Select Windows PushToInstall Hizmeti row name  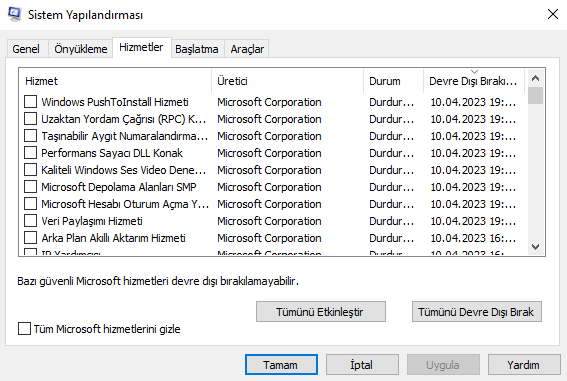tap(115, 102)
